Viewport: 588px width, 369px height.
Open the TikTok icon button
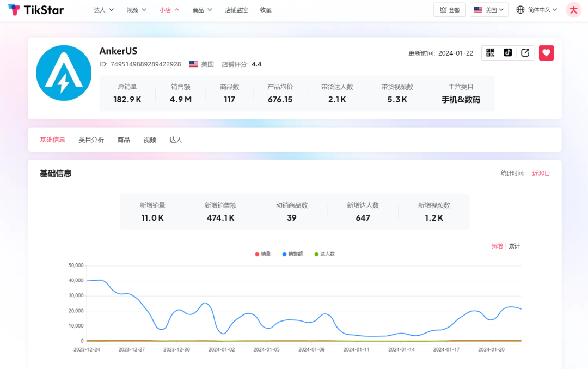tap(508, 52)
